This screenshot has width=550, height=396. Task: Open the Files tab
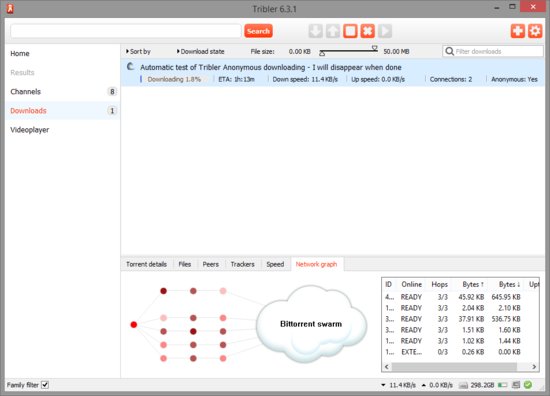(x=185, y=264)
